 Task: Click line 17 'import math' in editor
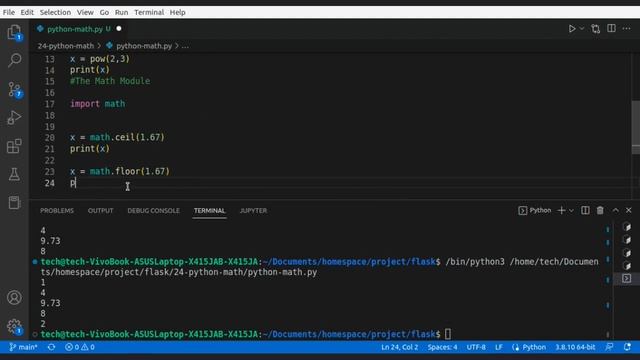pyautogui.click(x=98, y=104)
